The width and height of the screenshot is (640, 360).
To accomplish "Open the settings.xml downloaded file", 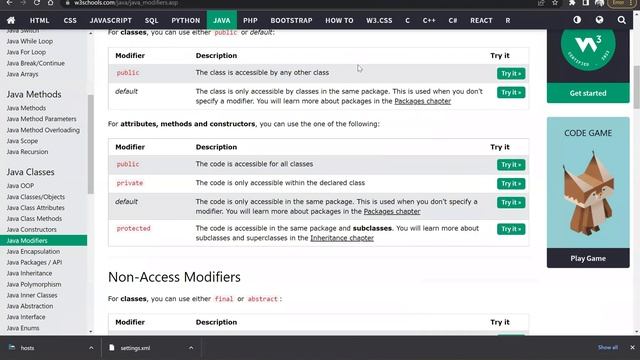I will pyautogui.click(x=135, y=348).
